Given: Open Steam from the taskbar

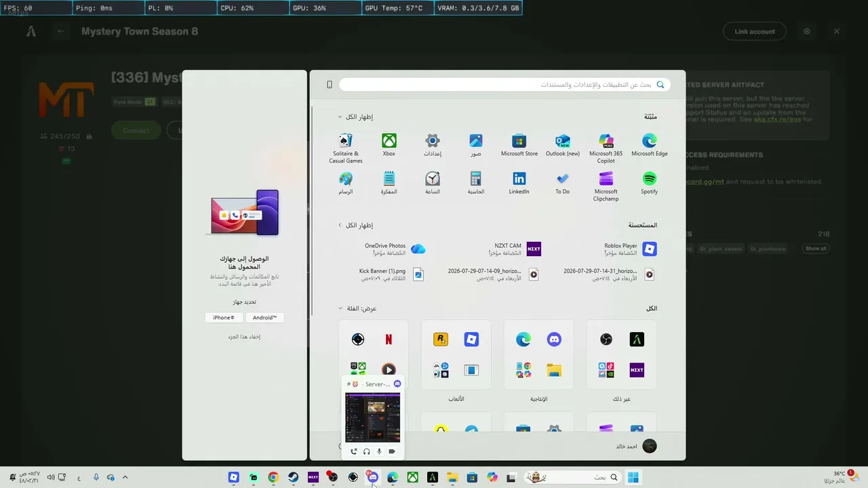Looking at the screenshot, I should click(293, 477).
